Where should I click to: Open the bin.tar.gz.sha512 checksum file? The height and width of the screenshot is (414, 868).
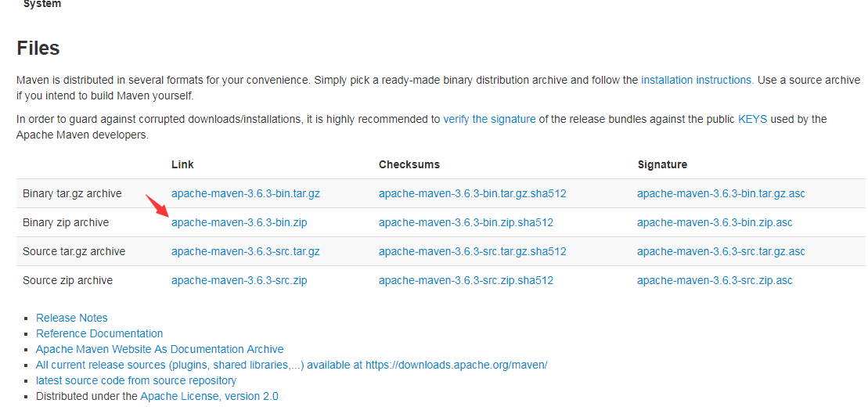[472, 193]
